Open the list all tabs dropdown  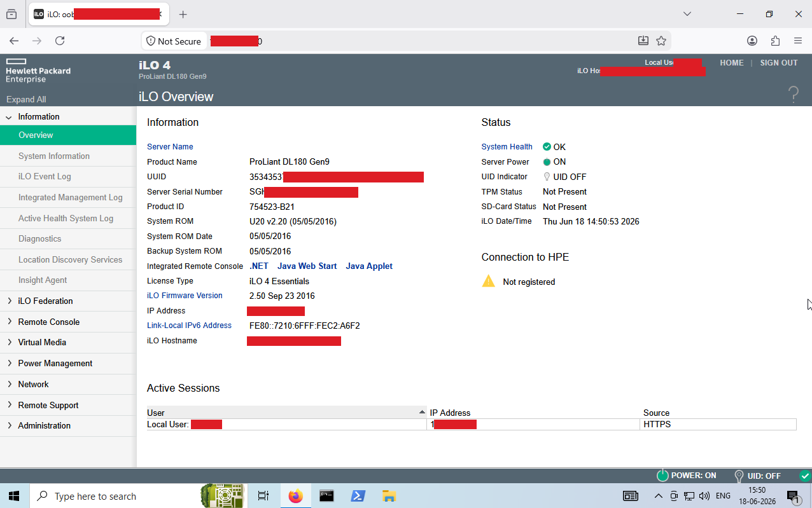coord(687,14)
